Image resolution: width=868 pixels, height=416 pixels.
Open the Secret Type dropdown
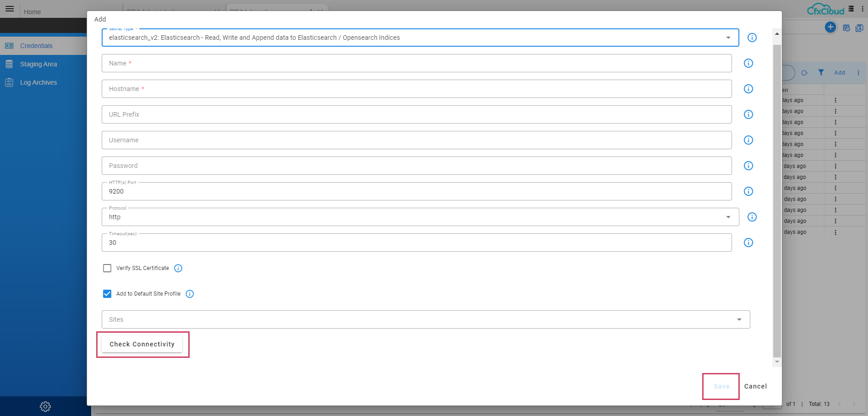pyautogui.click(x=728, y=38)
